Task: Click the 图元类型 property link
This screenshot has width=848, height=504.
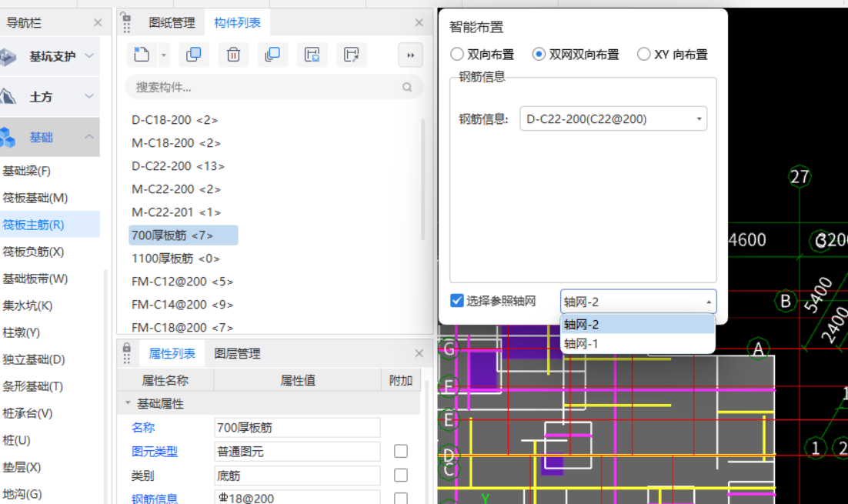Action: tap(155, 451)
